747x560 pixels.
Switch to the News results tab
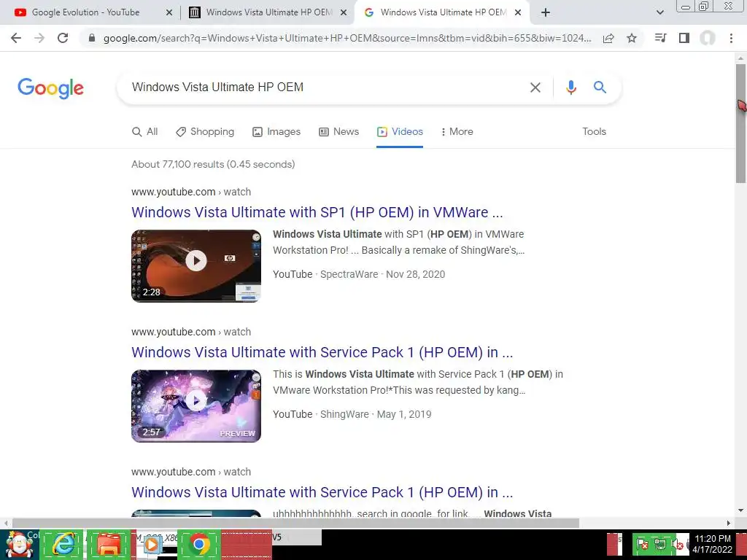click(x=338, y=132)
